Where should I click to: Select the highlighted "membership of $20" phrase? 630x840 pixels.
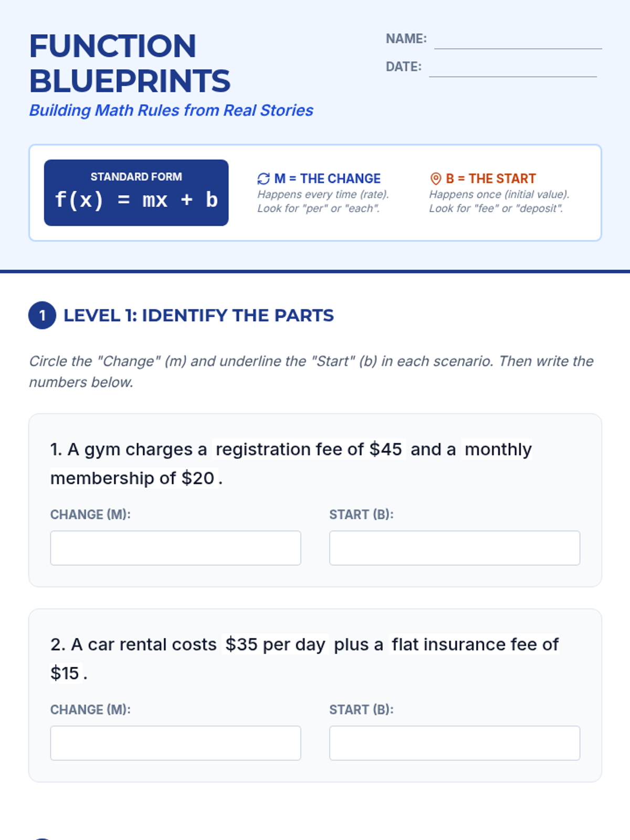[132, 478]
